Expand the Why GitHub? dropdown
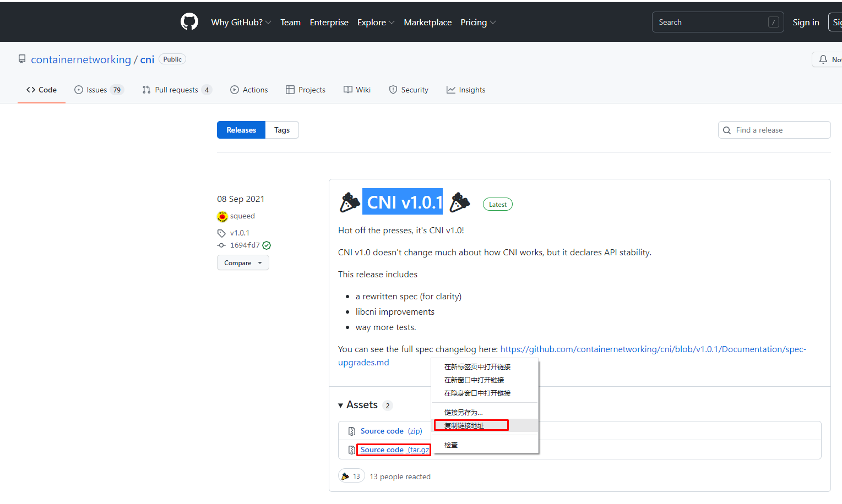The image size is (842, 504). [x=241, y=23]
